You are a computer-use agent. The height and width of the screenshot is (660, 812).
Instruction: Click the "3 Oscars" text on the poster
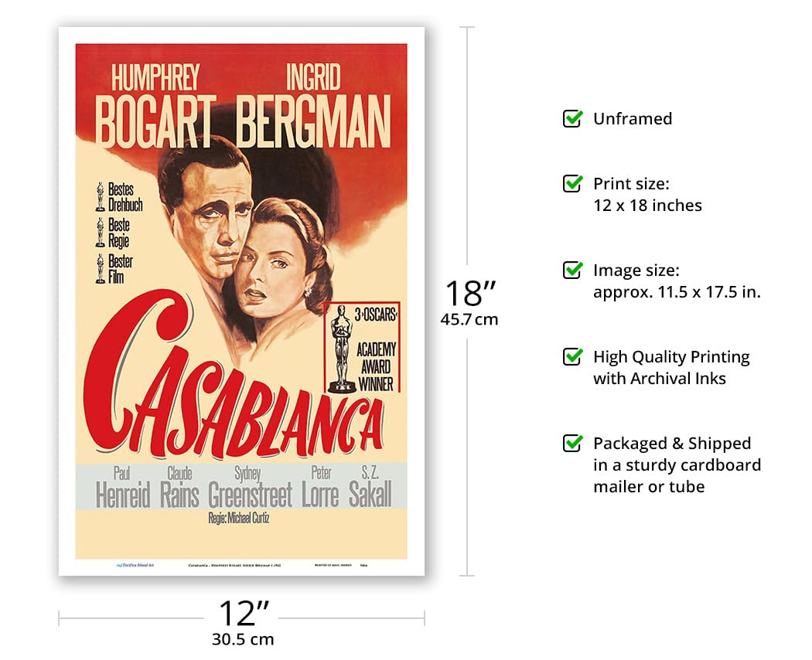click(376, 314)
